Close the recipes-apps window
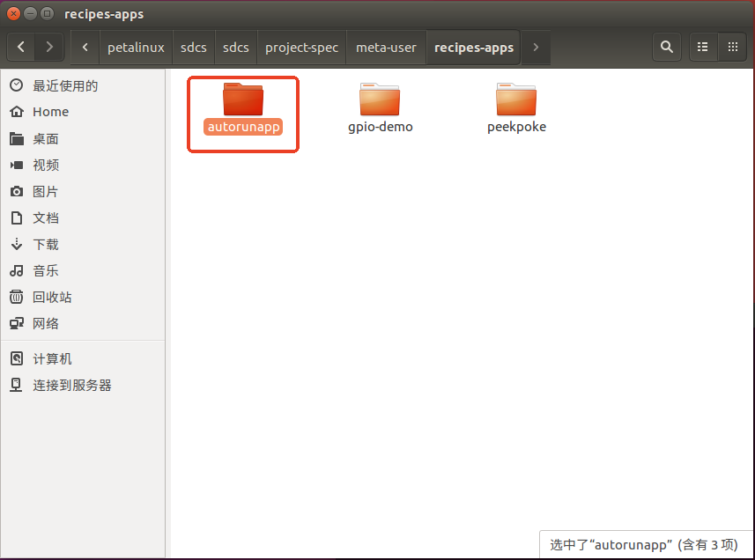755x560 pixels. point(13,14)
